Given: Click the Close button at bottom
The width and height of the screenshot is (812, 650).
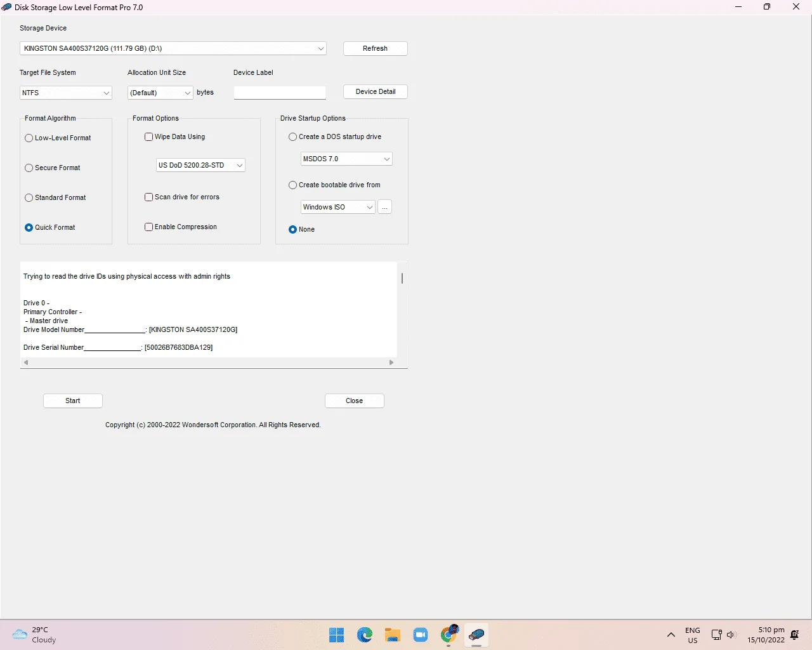Looking at the screenshot, I should (355, 401).
